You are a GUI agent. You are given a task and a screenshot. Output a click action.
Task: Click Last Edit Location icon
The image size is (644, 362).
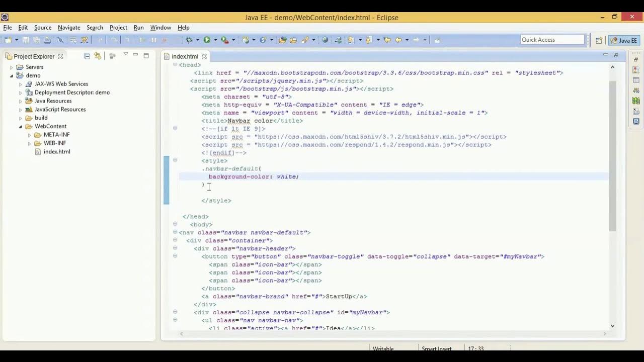[x=387, y=40]
